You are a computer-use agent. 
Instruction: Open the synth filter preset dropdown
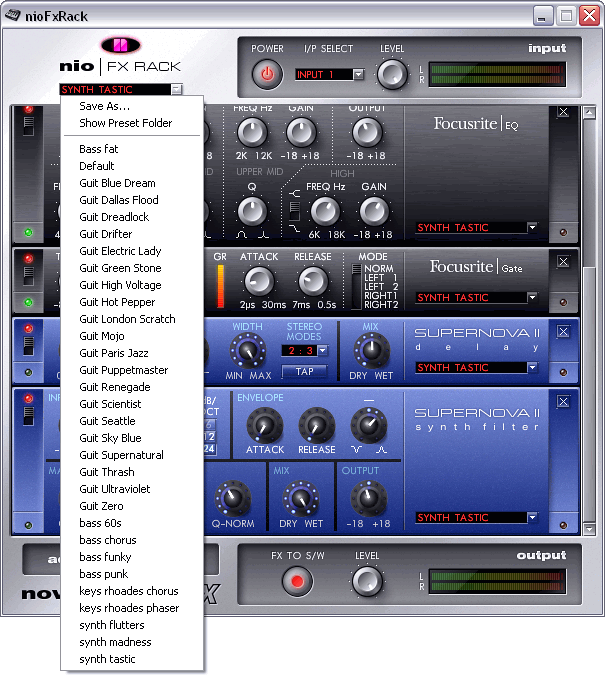click(x=533, y=517)
